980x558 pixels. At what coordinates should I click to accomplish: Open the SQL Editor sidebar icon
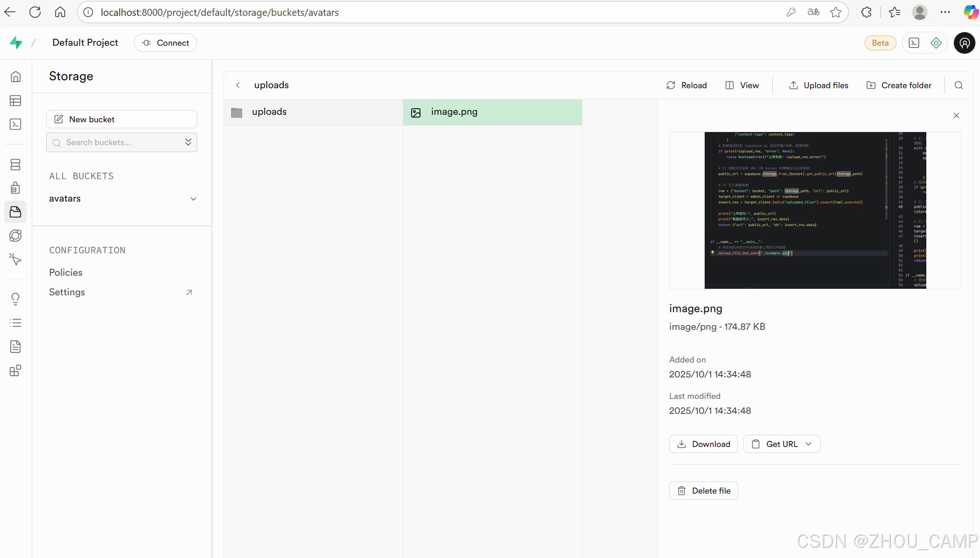pyautogui.click(x=15, y=124)
